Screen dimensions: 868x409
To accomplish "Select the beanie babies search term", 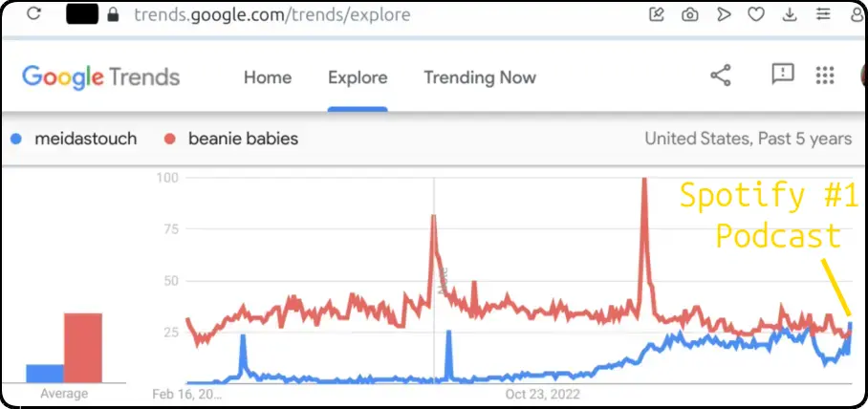I will tap(244, 139).
